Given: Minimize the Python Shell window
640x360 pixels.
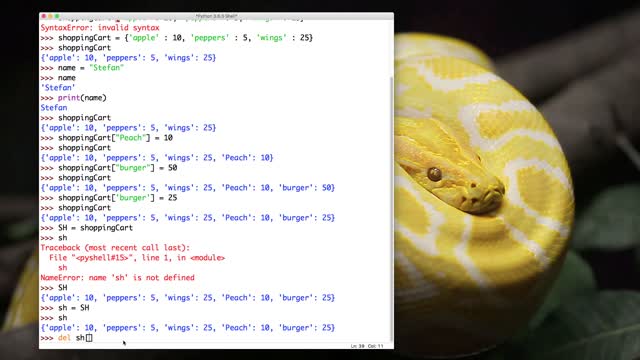Looking at the screenshot, I should pos(50,16).
